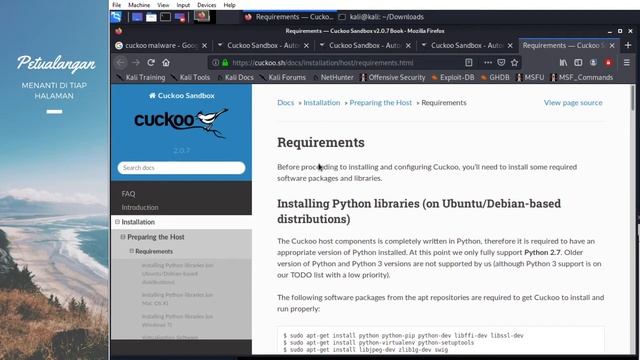Reload the current Firefox page
The image size is (640, 360).
click(x=151, y=62)
